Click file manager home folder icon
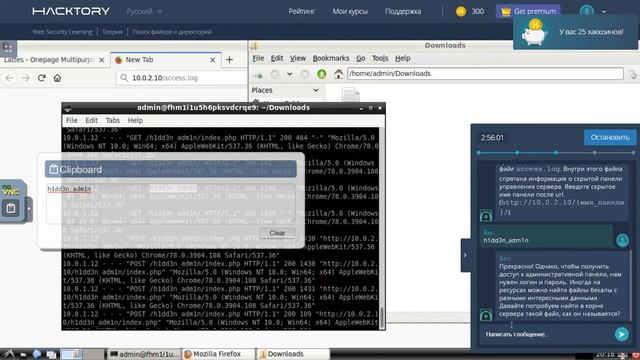The width and height of the screenshot is (640, 360). 338,74
